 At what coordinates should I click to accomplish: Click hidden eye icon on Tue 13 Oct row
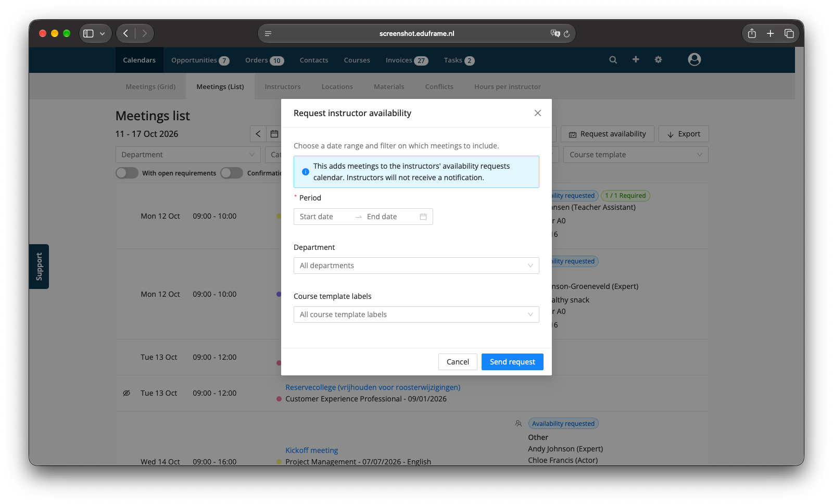[127, 393]
